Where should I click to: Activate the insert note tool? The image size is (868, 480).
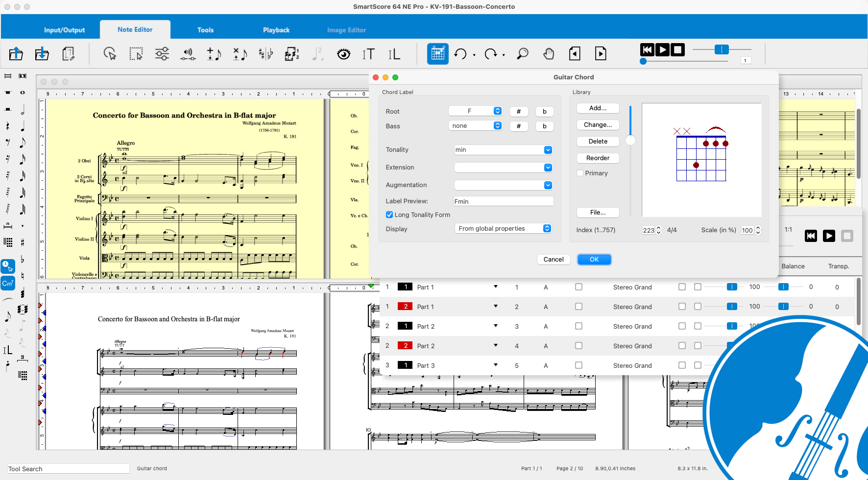[214, 53]
